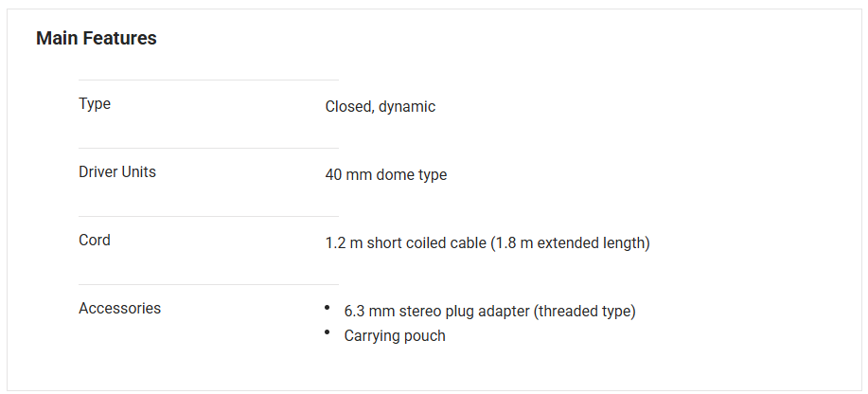Image resolution: width=868 pixels, height=394 pixels.
Task: Click the bullet before 6.3 mm adapter
Action: point(327,309)
